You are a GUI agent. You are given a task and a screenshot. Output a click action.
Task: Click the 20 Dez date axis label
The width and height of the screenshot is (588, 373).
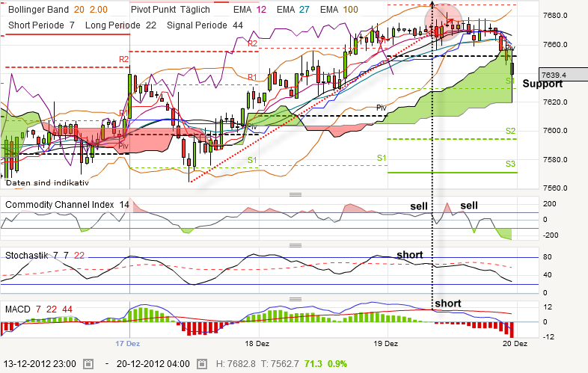515,343
